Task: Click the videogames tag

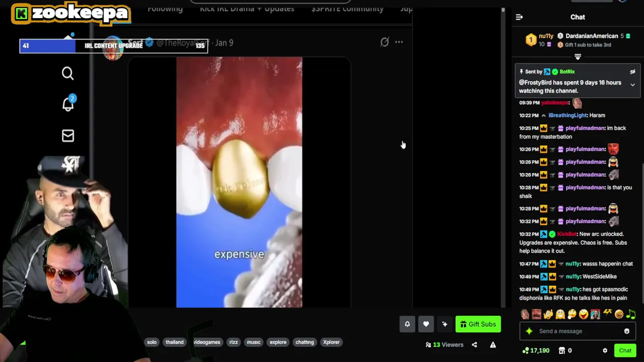Action: tap(207, 342)
